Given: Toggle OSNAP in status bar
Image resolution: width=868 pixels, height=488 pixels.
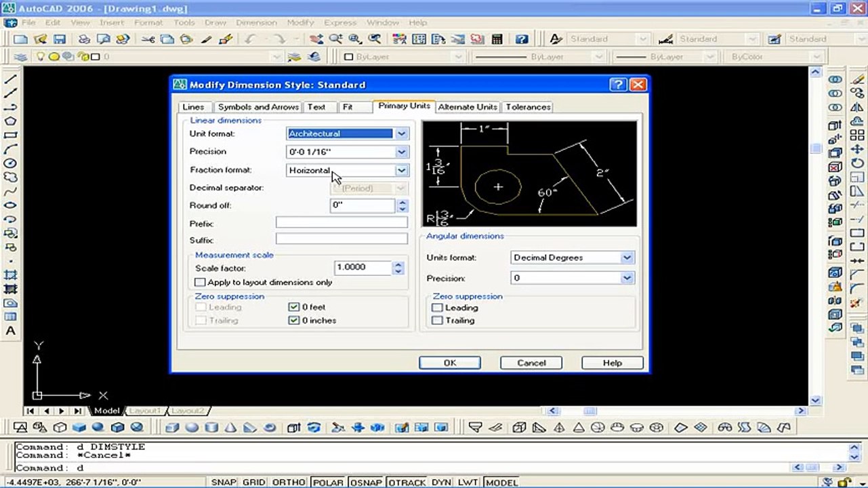Looking at the screenshot, I should pos(367,482).
